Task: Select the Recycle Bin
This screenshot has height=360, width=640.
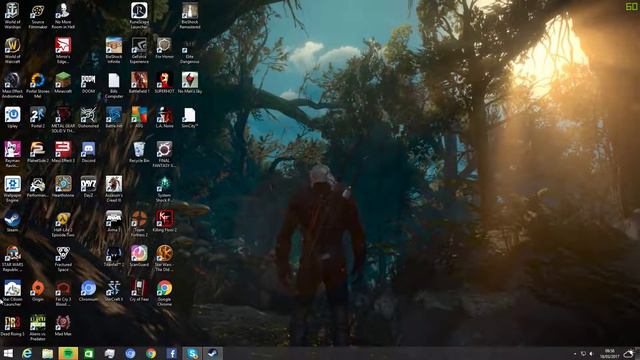Action: (x=139, y=152)
